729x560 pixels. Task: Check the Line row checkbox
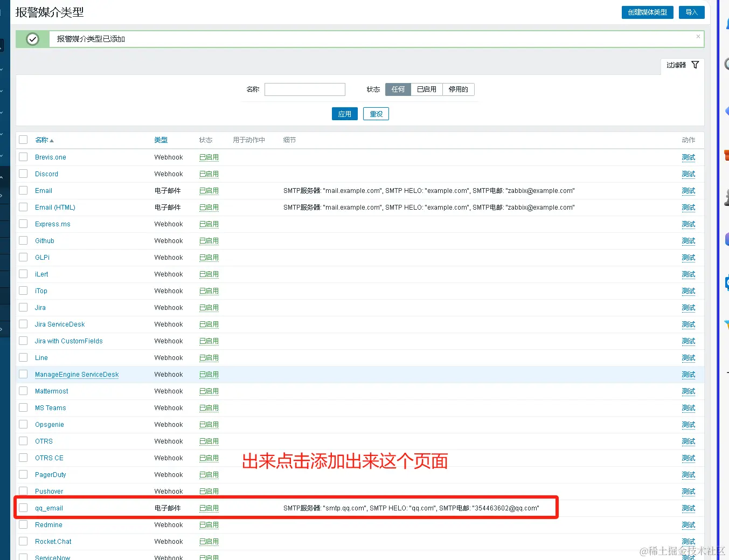[23, 357]
